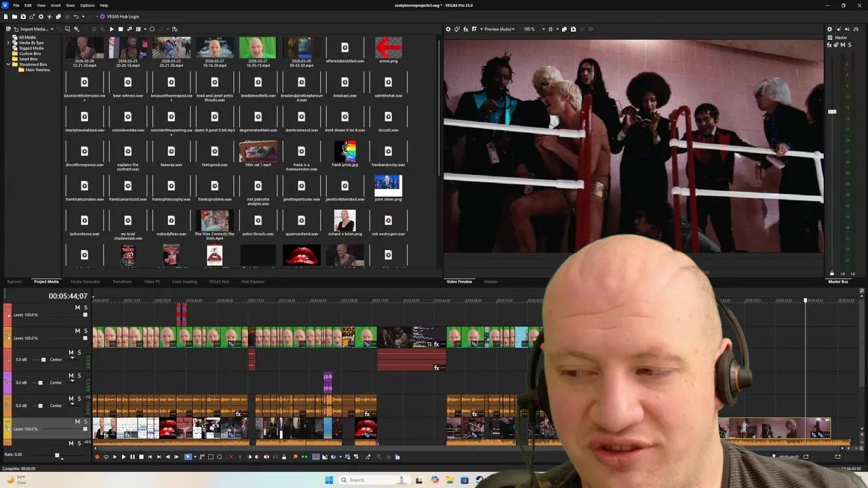The height and width of the screenshot is (488, 868).
Task: Select the Main Timeline storyboard bin
Action: point(37,70)
